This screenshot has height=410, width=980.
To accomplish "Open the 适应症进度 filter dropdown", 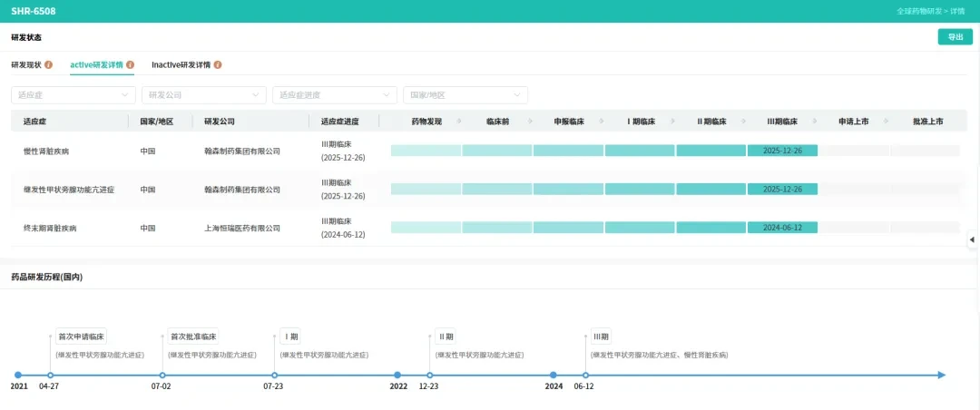I will [334, 95].
